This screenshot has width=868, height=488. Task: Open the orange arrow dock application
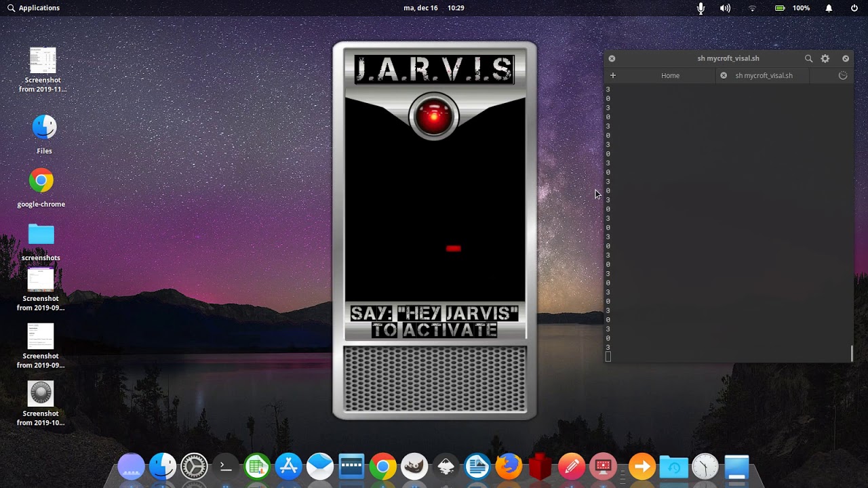click(642, 467)
